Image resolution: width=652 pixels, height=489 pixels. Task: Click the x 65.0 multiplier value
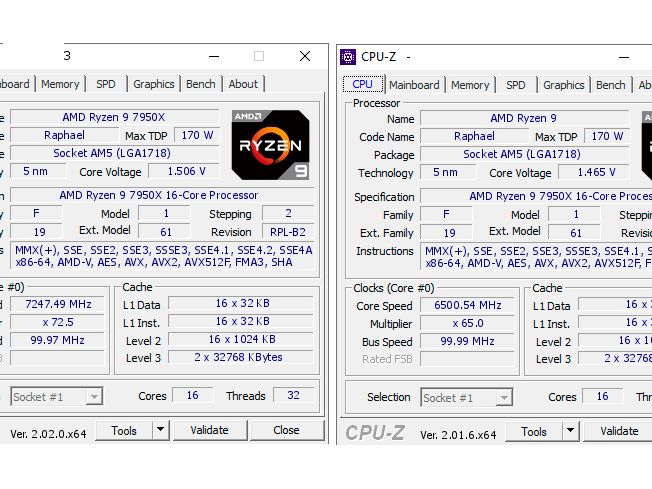tap(467, 323)
